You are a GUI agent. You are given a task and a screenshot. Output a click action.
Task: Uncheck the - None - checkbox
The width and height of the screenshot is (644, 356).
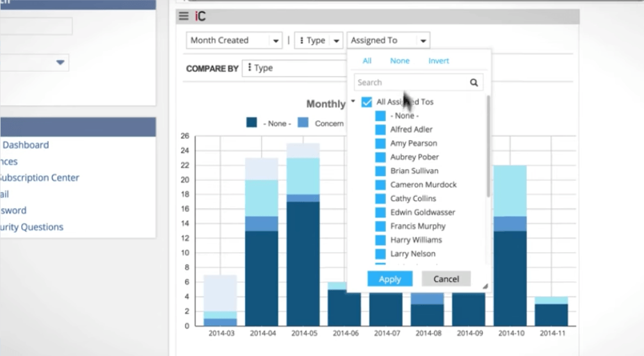click(380, 116)
